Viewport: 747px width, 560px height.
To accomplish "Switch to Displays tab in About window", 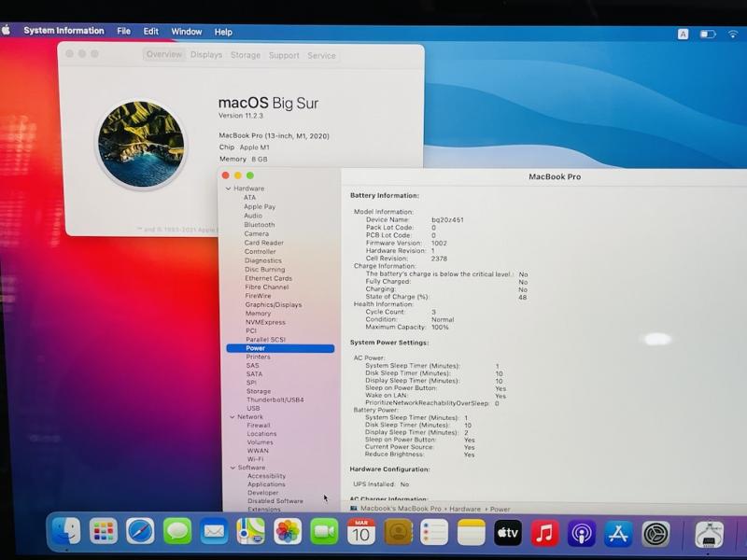I will (206, 55).
